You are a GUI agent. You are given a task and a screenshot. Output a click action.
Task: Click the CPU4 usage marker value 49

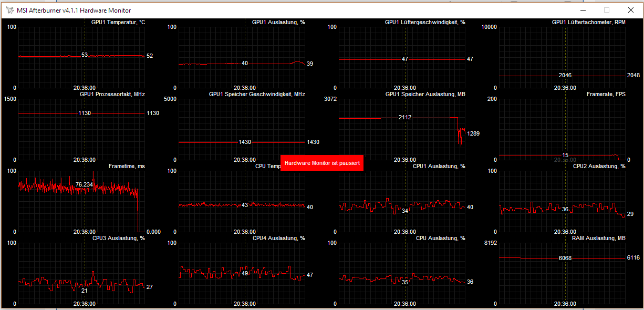pyautogui.click(x=245, y=273)
